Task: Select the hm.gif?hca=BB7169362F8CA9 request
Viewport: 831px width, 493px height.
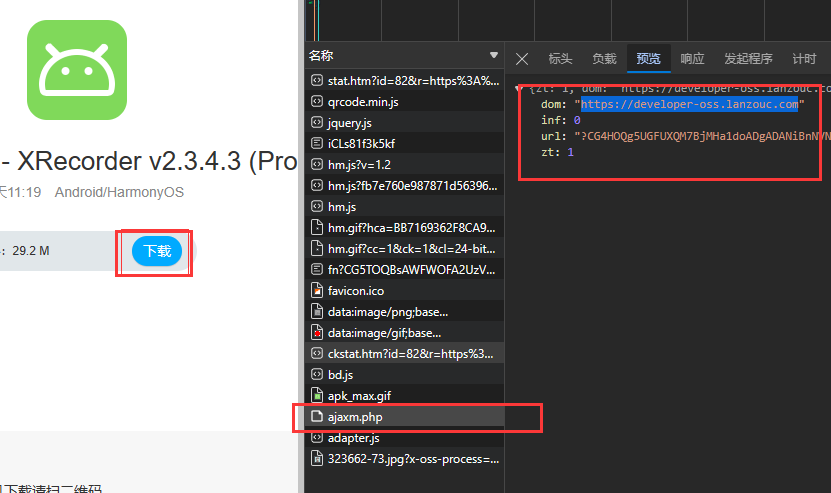Action: coord(405,228)
